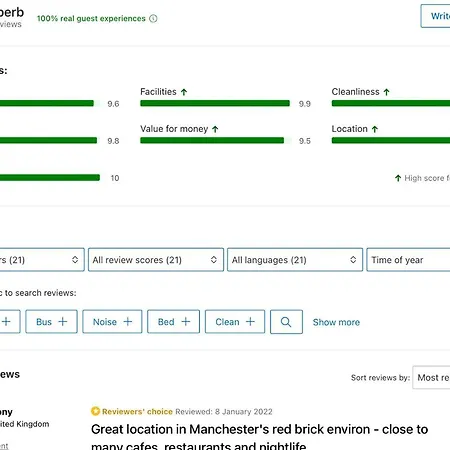Click the Reviewers' choice label
Image resolution: width=450 pixels, height=450 pixels.
coord(137,412)
